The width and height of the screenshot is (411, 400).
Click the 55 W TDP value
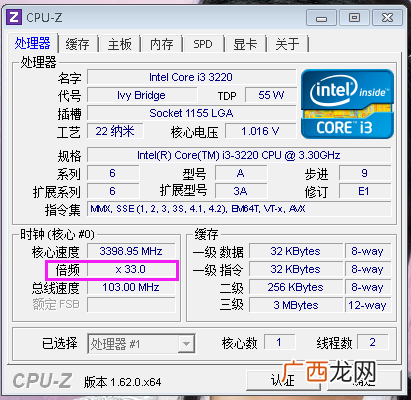(x=271, y=95)
